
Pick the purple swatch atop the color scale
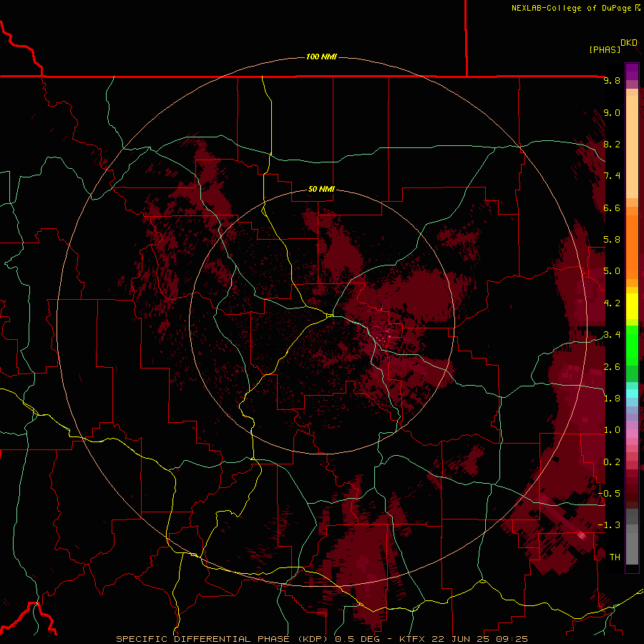click(x=632, y=72)
